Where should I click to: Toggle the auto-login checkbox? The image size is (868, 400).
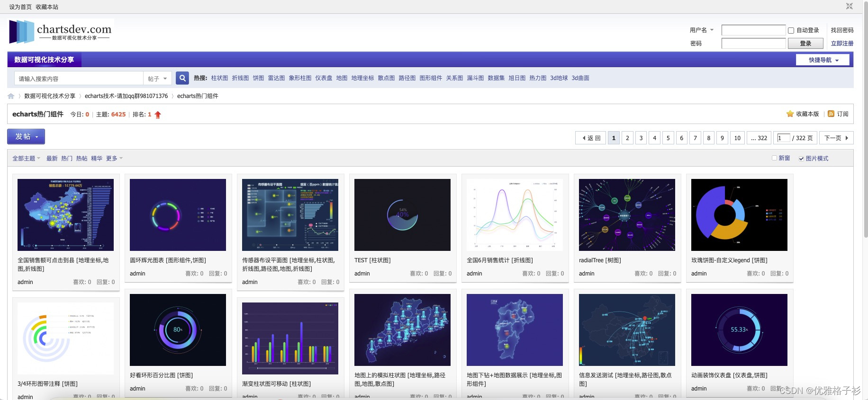791,30
